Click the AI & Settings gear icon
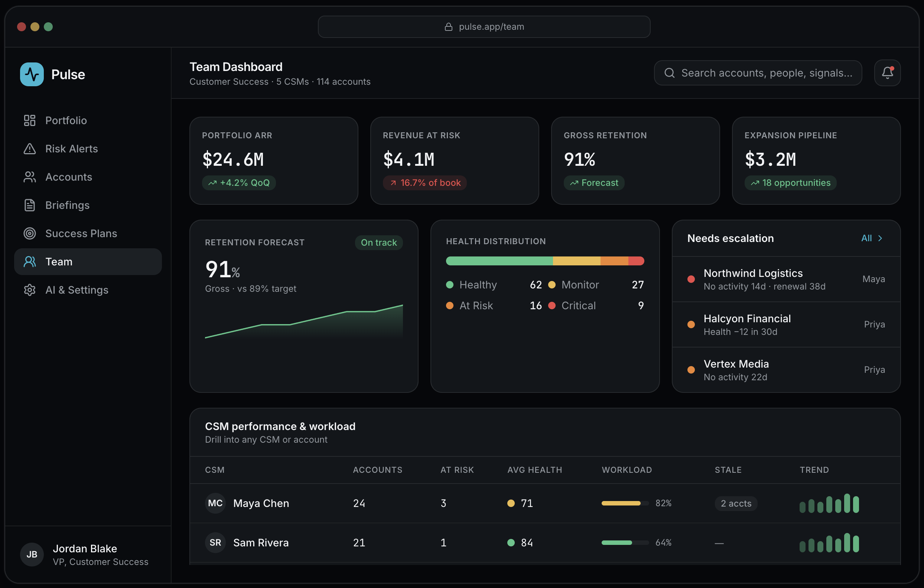 30,290
